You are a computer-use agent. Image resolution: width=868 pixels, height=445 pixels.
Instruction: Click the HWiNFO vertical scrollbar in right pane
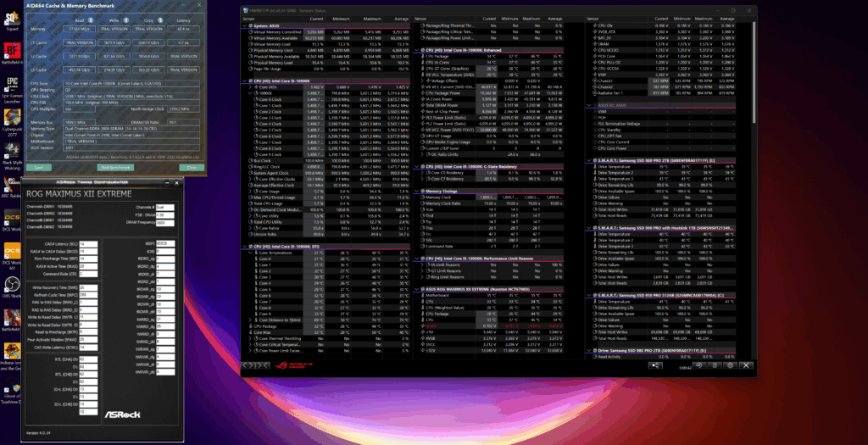(x=754, y=72)
